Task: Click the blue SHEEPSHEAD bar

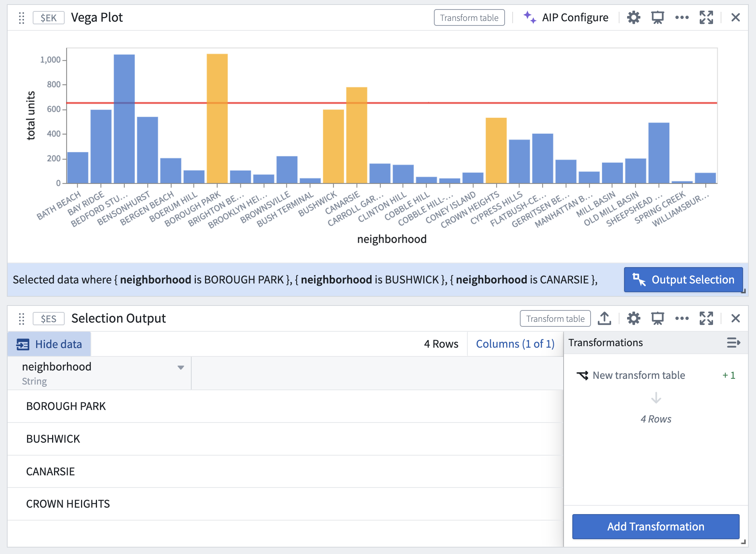Action: point(659,153)
